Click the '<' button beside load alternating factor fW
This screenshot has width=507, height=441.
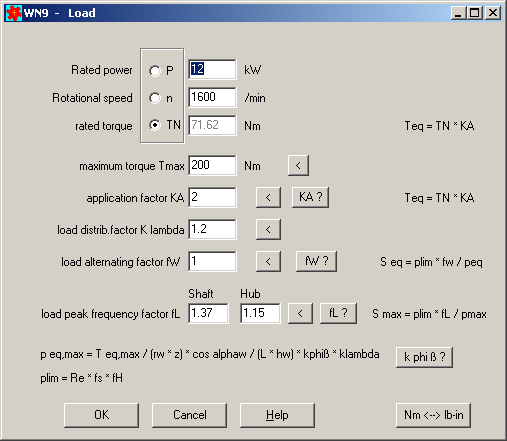pos(268,261)
